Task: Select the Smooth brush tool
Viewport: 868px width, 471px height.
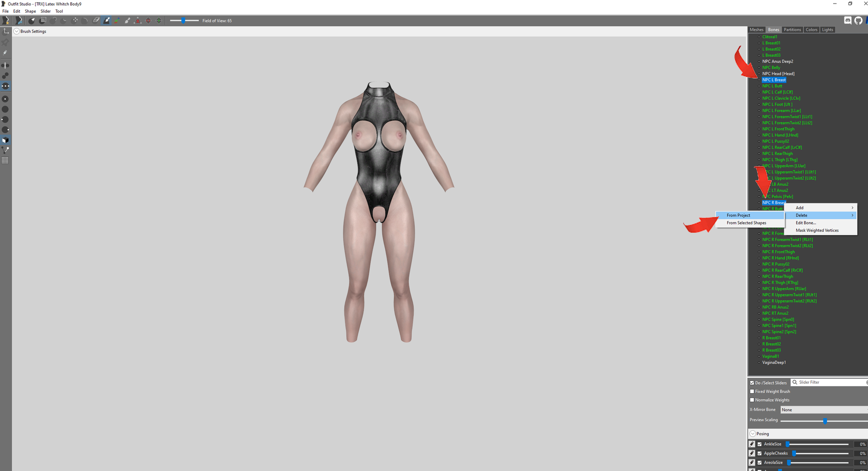Action: [x=85, y=20]
